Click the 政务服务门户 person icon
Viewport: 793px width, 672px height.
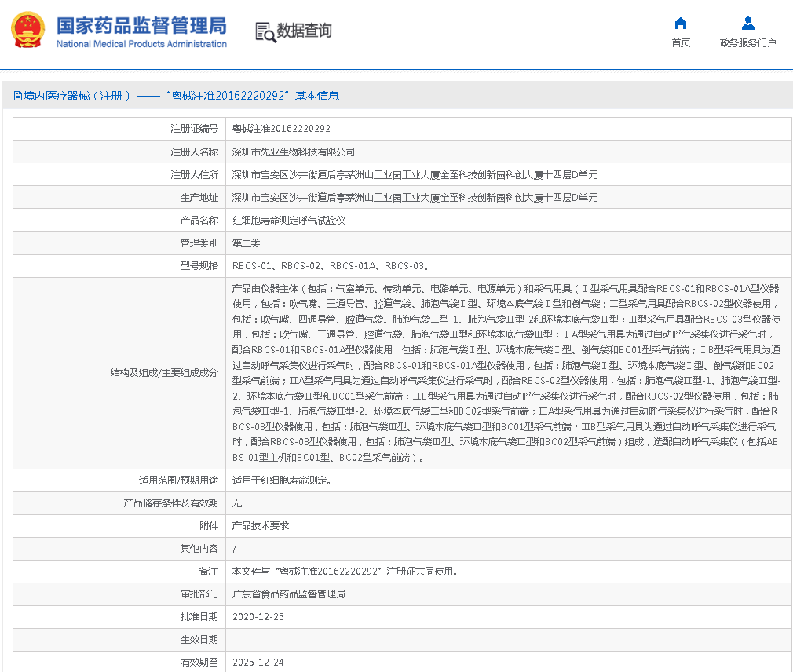(x=747, y=24)
